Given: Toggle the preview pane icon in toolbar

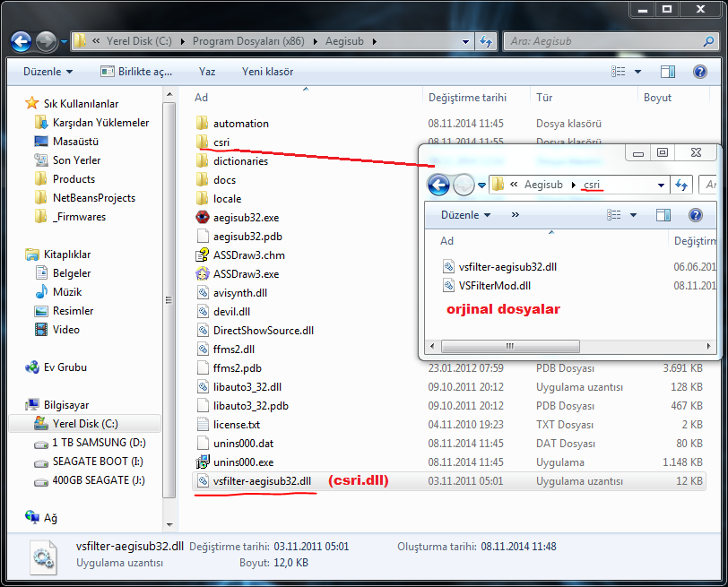Looking at the screenshot, I should tap(668, 72).
